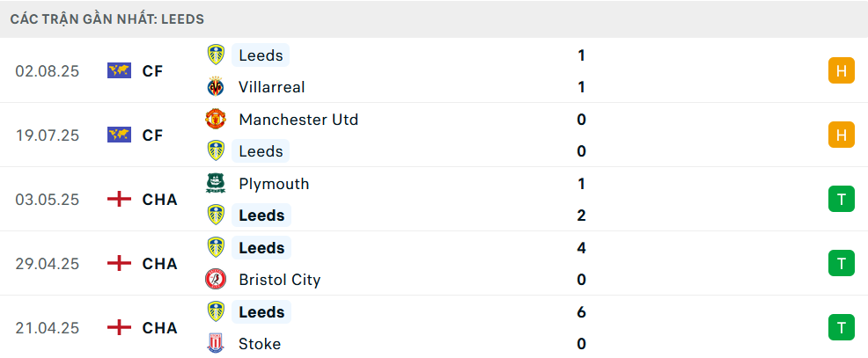This screenshot has width=868, height=358.
Task: Click Leeds crest in the Villarreal match
Action: click(215, 55)
